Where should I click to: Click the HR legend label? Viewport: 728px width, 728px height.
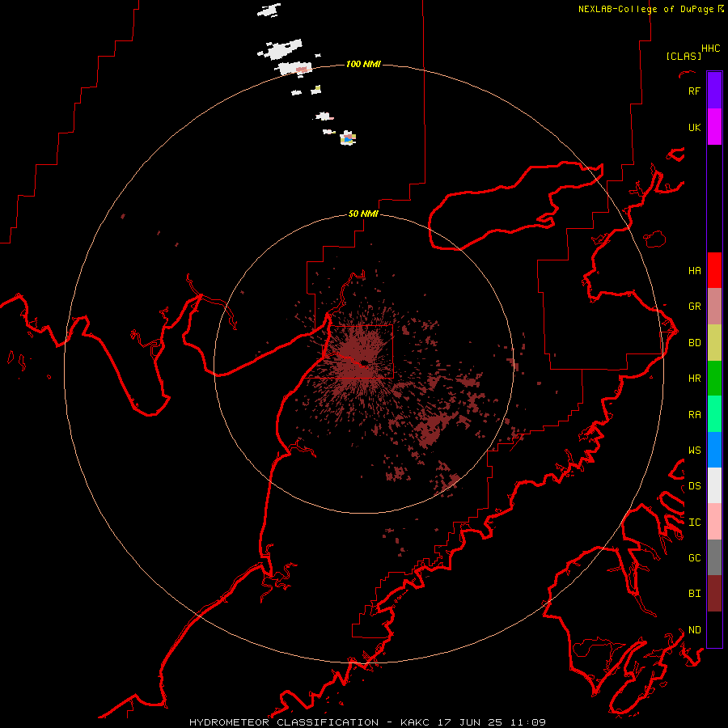[694, 379]
